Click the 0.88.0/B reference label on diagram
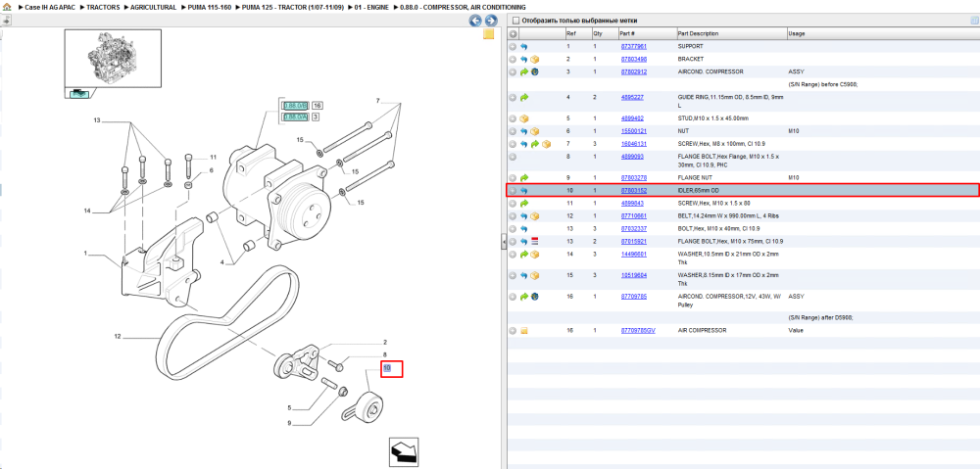The image size is (980, 469). point(295,105)
